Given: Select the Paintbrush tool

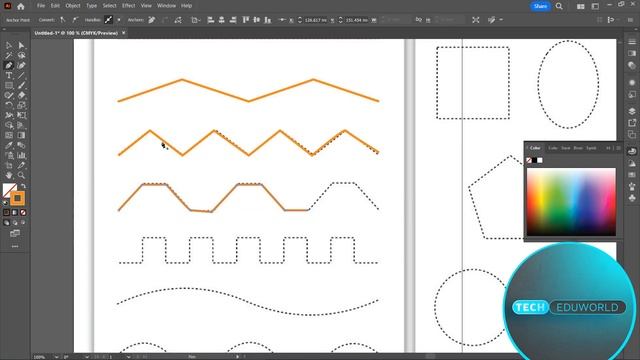Looking at the screenshot, I should tap(21, 85).
